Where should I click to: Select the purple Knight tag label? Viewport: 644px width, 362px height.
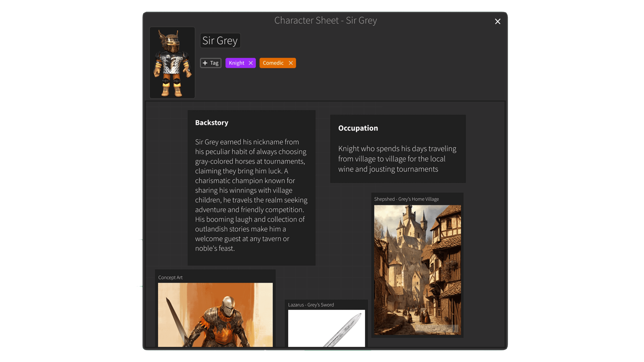[236, 63]
